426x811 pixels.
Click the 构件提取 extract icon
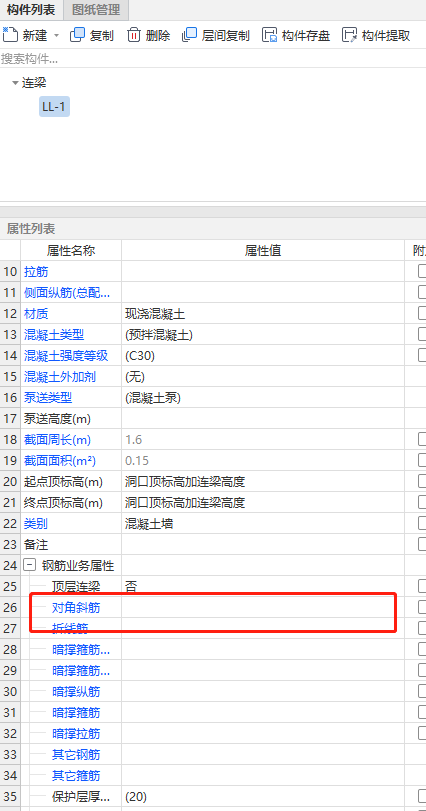point(349,35)
